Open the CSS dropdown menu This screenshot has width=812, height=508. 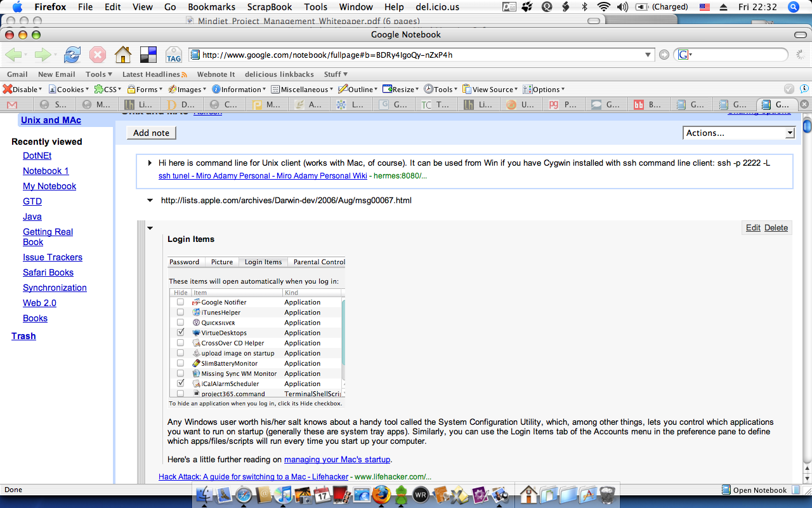[108, 90]
